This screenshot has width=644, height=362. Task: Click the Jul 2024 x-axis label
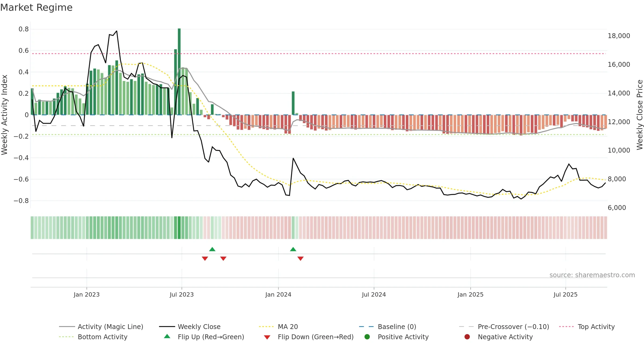point(374,294)
